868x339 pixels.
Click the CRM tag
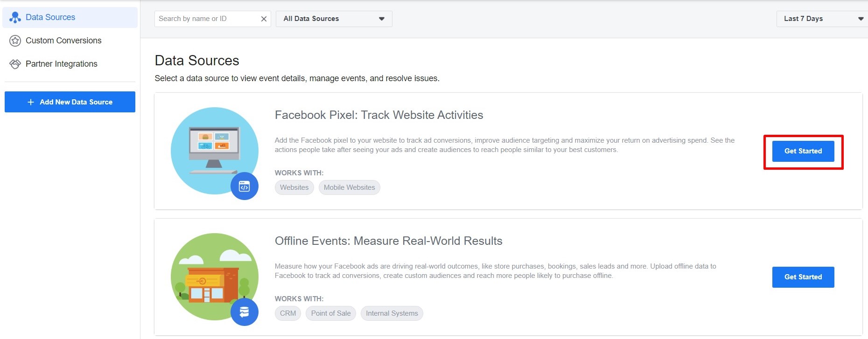point(288,313)
